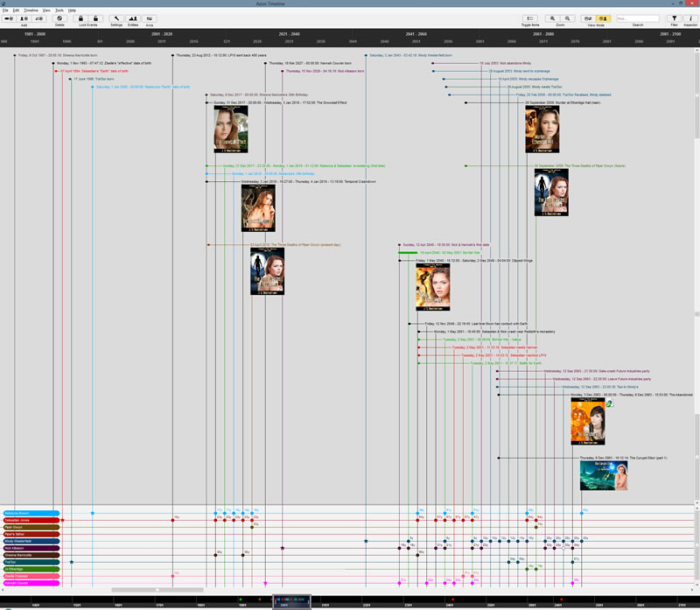Click The Abandoned book cover thumbnail
This screenshot has height=610, width=700.
point(588,421)
